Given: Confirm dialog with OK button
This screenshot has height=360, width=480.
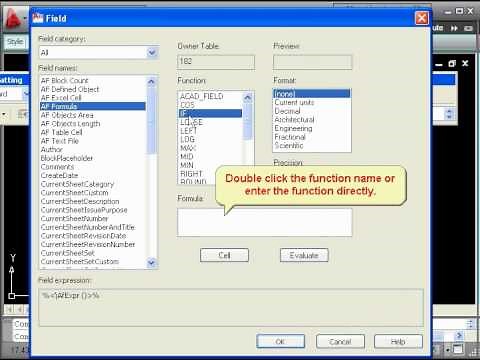Looking at the screenshot, I should (280, 341).
